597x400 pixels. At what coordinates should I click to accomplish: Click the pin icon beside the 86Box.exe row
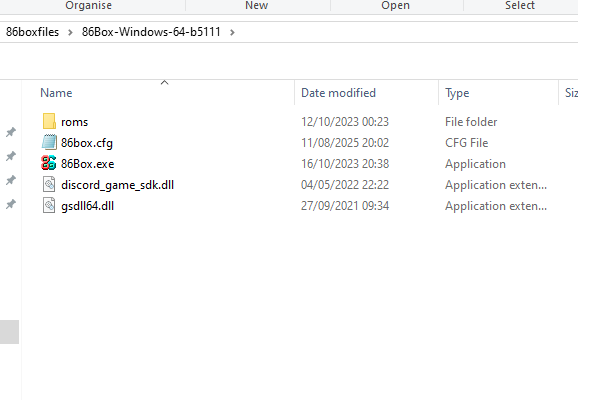(x=11, y=180)
